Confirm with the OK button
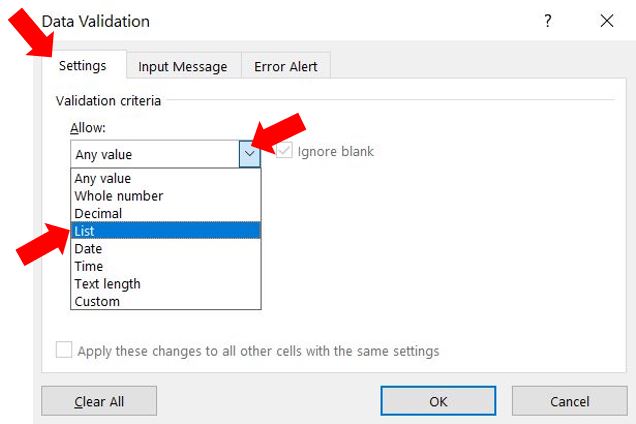The width and height of the screenshot is (636, 424). coord(438,401)
